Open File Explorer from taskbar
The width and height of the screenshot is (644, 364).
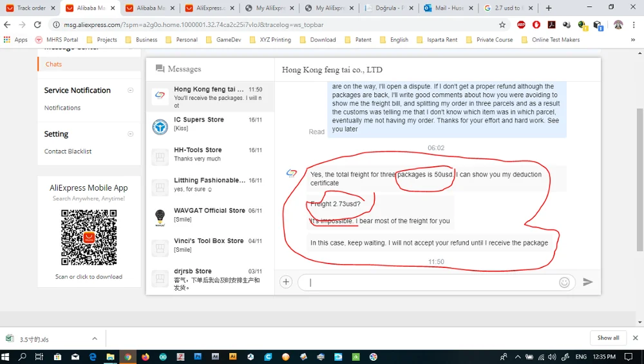[x=110, y=357]
